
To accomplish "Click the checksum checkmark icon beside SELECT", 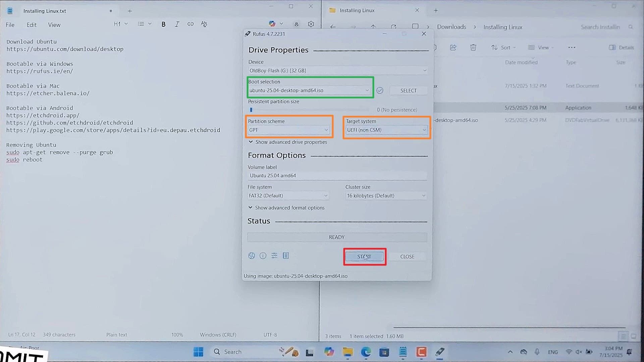I will tap(380, 90).
